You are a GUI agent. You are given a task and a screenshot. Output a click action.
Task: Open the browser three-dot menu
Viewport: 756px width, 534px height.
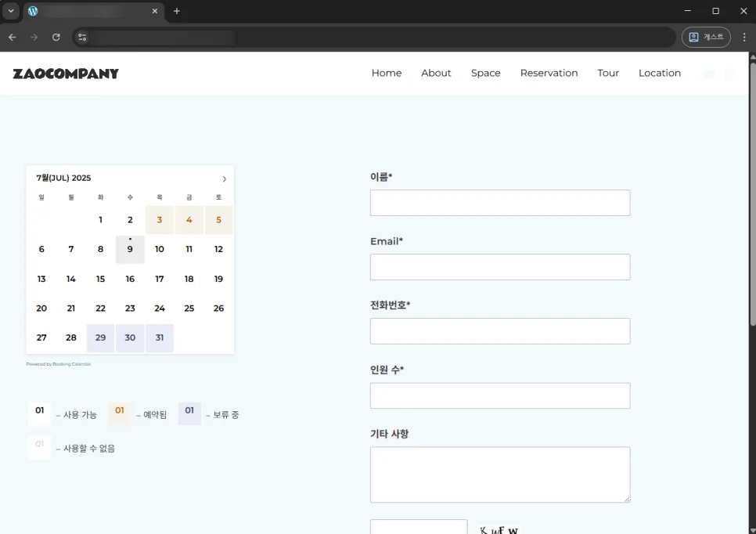click(x=744, y=37)
